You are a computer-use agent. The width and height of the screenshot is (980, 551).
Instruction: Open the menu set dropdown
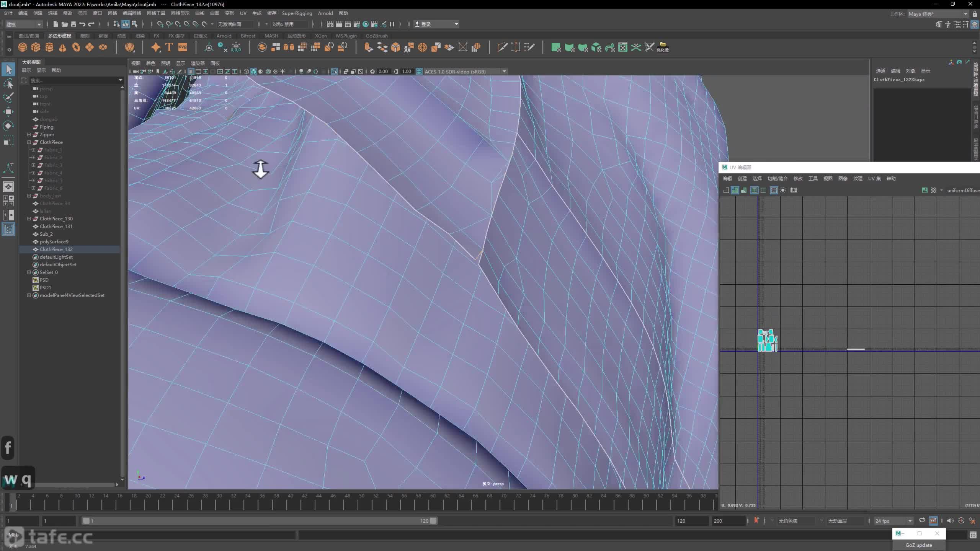click(24, 24)
